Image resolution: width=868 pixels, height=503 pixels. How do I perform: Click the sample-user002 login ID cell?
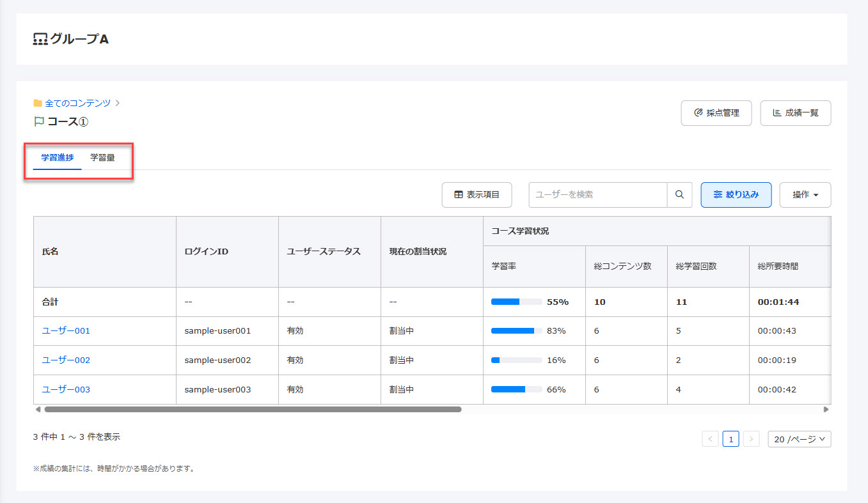(x=228, y=360)
